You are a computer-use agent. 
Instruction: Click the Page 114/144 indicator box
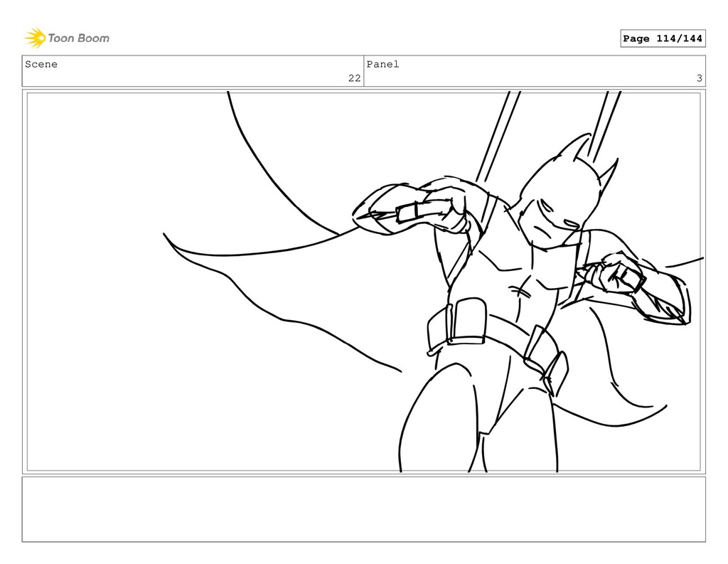tap(663, 38)
